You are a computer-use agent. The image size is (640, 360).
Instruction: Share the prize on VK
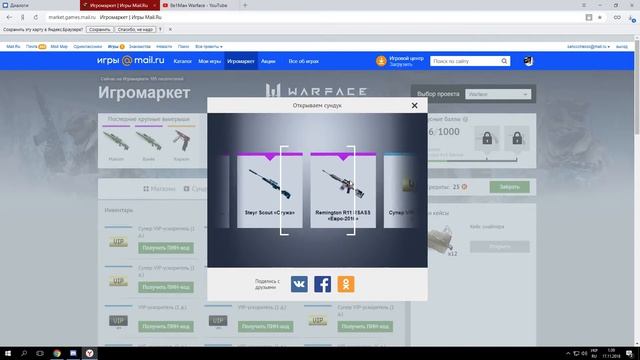(299, 284)
